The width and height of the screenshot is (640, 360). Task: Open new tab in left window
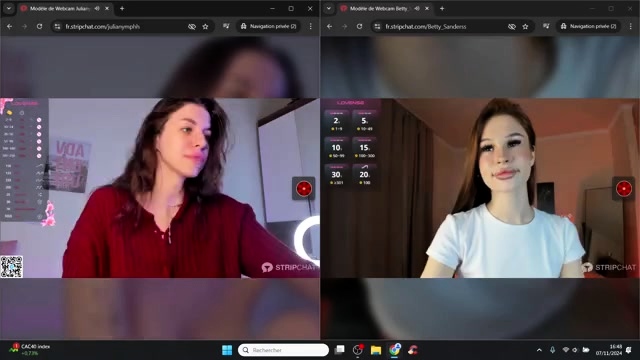122,9
